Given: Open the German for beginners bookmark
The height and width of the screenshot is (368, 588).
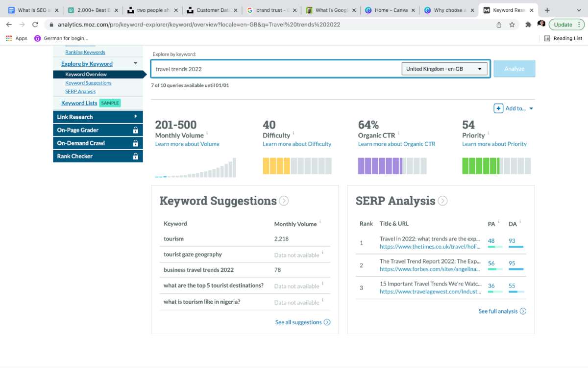Looking at the screenshot, I should point(61,38).
